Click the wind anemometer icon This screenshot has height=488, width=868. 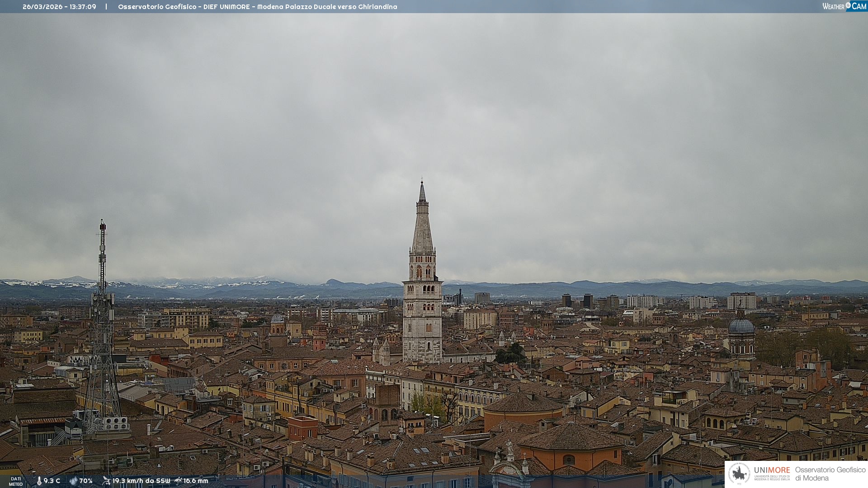point(106,481)
